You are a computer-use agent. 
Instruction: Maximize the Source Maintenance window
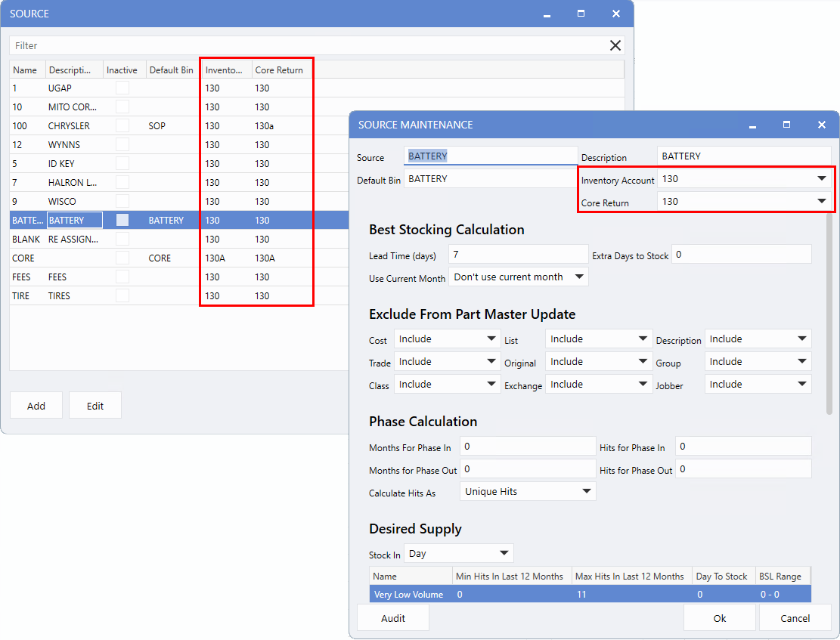pos(786,125)
